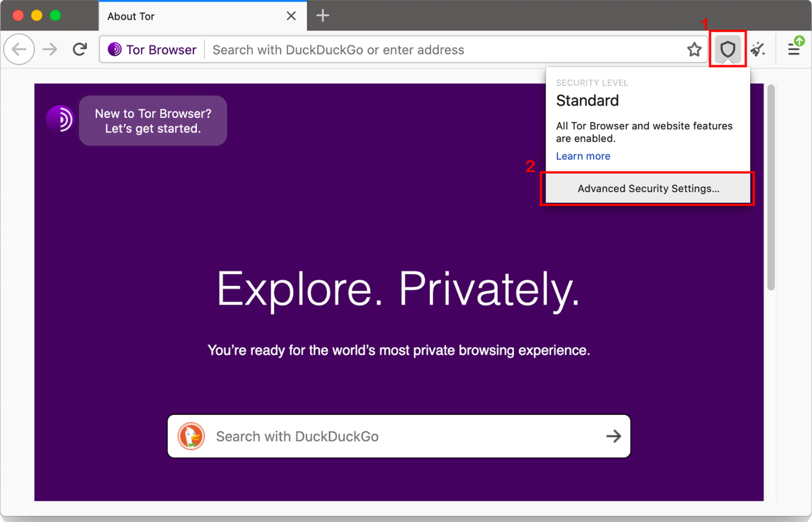Screen dimensions: 812x522
Task: Click inside the address bar
Action: coord(370,49)
